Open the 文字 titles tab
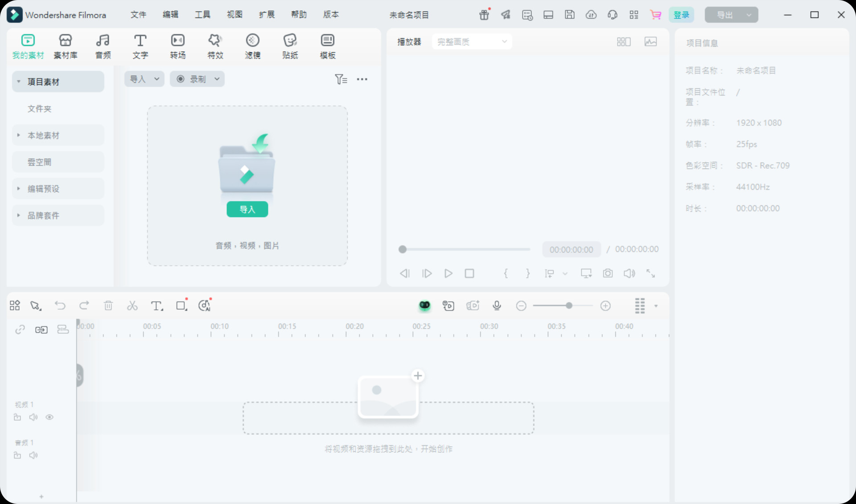 pyautogui.click(x=140, y=46)
